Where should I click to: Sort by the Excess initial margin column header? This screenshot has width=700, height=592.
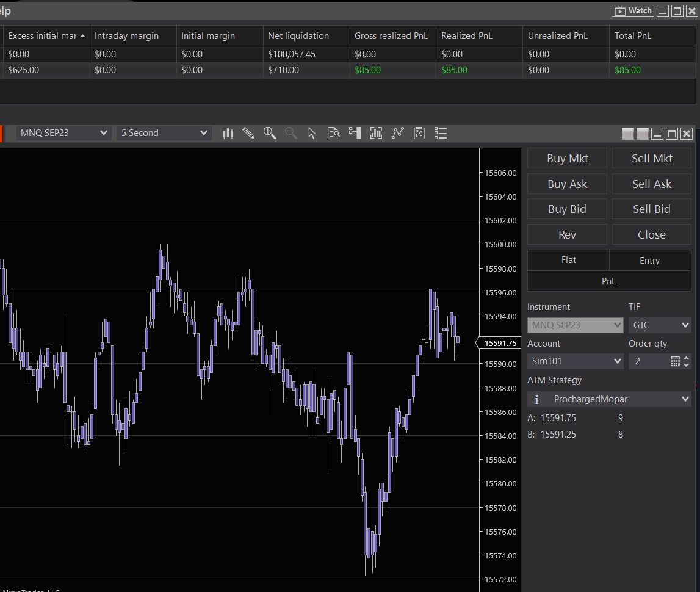point(43,36)
